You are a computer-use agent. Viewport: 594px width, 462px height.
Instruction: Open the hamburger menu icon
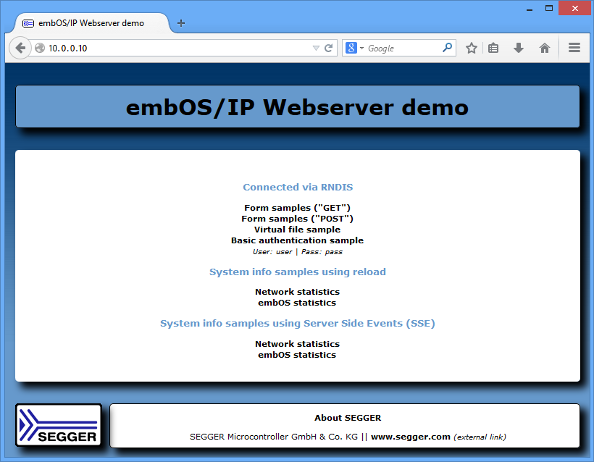[x=574, y=48]
